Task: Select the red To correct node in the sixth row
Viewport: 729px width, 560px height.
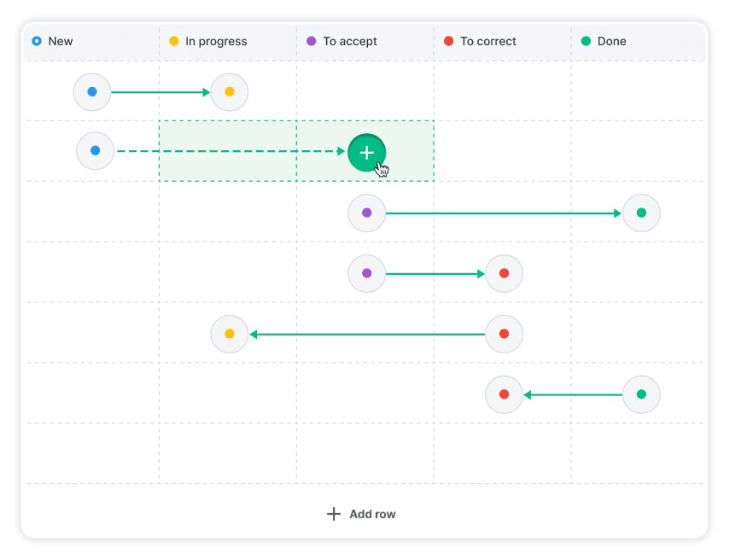Action: tap(504, 394)
